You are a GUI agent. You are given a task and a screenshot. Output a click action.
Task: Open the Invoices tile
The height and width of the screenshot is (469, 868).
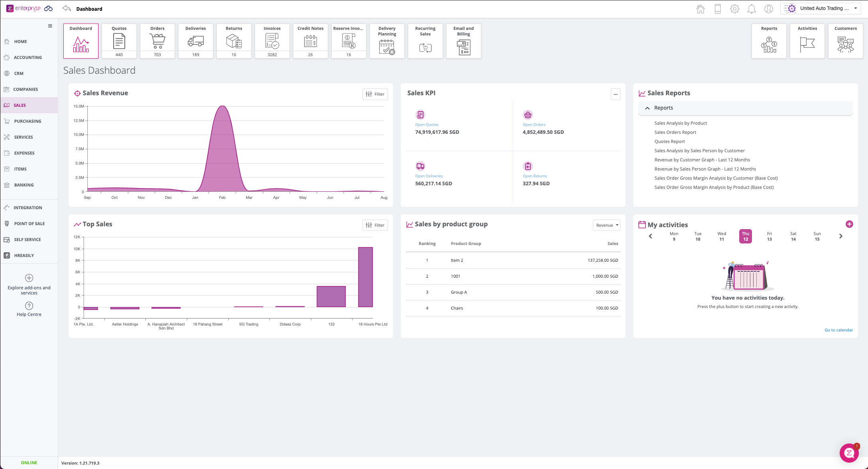[x=272, y=41]
